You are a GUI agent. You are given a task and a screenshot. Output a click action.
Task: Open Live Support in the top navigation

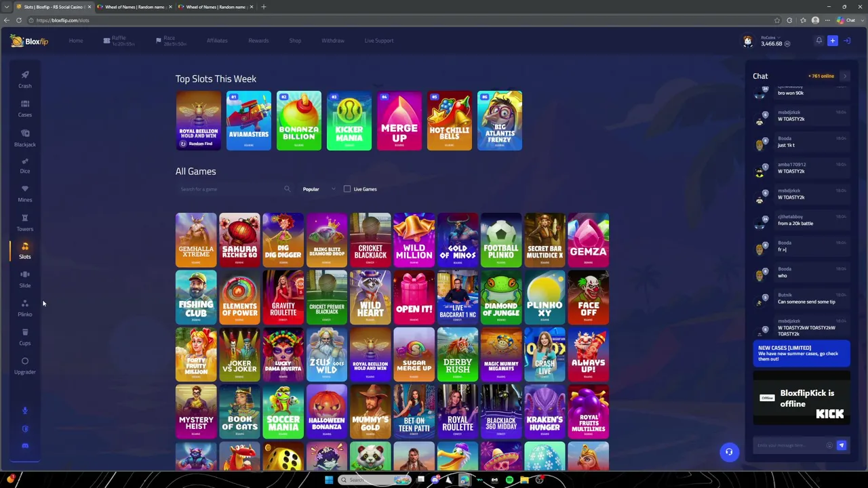[x=379, y=41]
